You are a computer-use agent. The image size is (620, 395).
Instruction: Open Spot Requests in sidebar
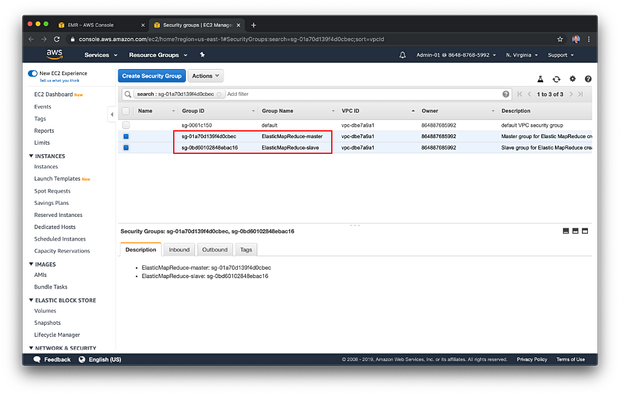pos(52,191)
